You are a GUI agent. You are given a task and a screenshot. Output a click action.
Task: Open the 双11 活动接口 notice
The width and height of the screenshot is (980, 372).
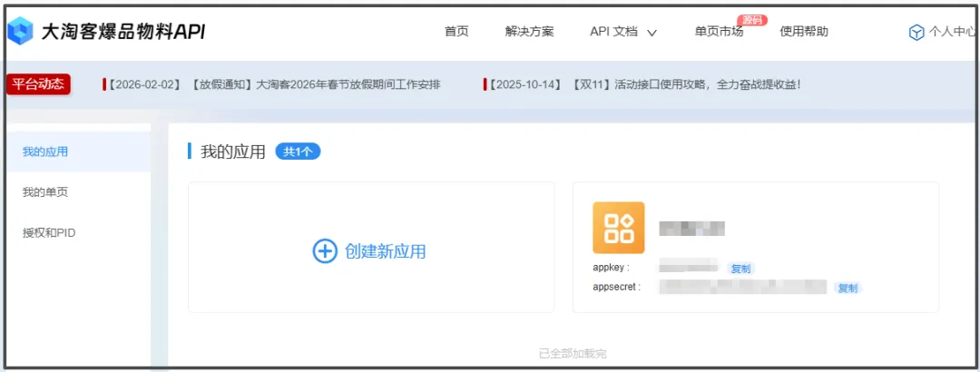[643, 83]
